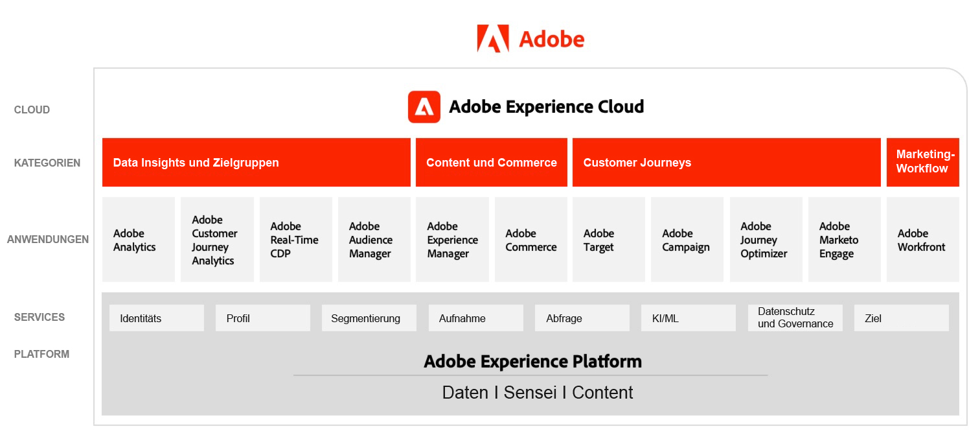
Task: Open the Adobe Real-Time CDP tile
Action: (296, 240)
